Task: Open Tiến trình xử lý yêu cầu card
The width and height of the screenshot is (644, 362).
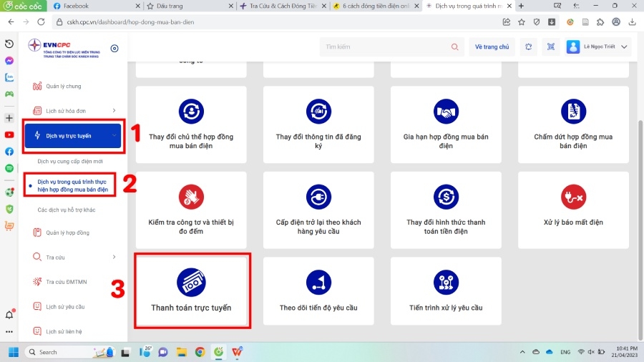Action: (446, 290)
